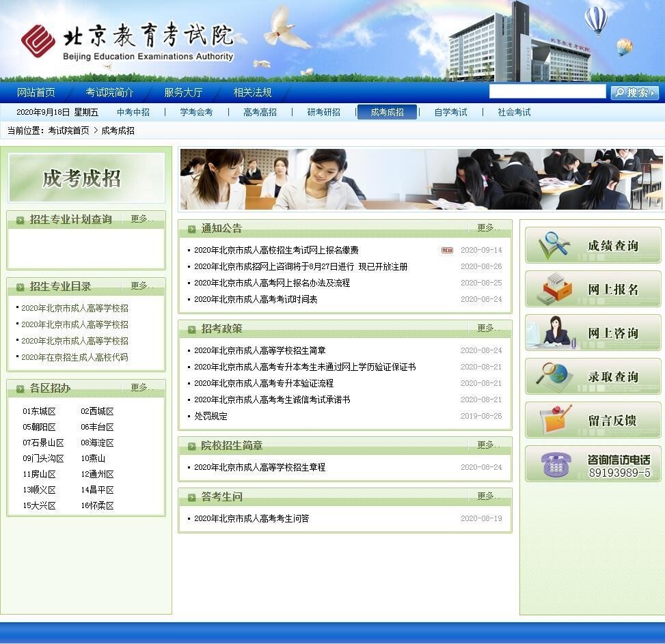Select district 12通州区

(97, 474)
